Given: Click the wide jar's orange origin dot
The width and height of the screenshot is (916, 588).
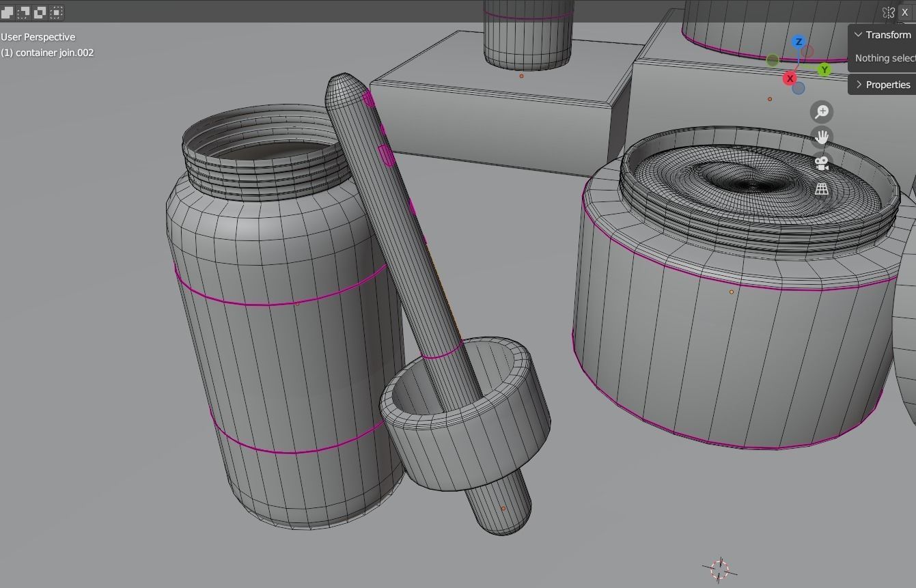Looking at the screenshot, I should pos(732,292).
